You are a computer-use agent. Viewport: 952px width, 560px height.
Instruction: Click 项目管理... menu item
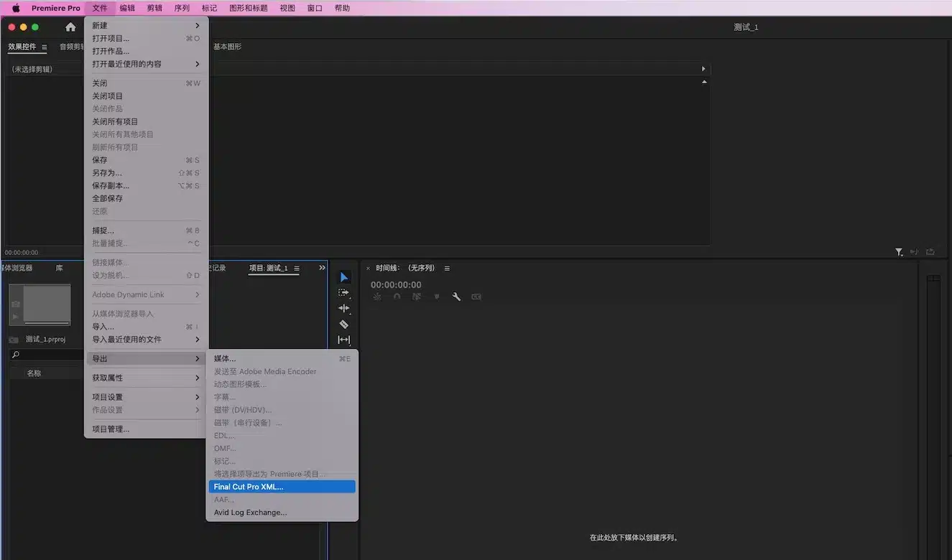[147, 429]
